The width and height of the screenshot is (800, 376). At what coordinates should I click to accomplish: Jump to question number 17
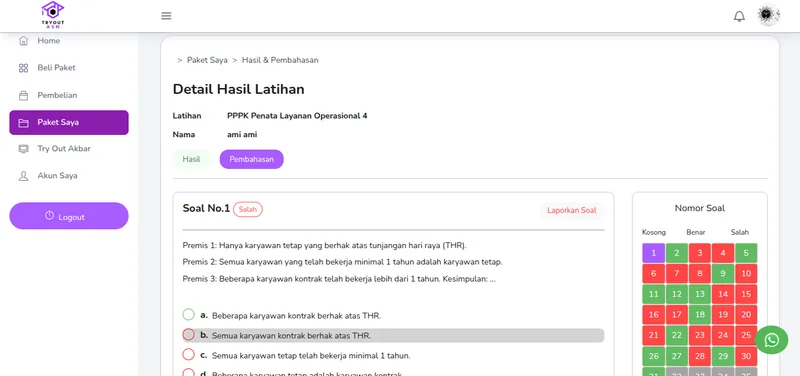pos(677,315)
